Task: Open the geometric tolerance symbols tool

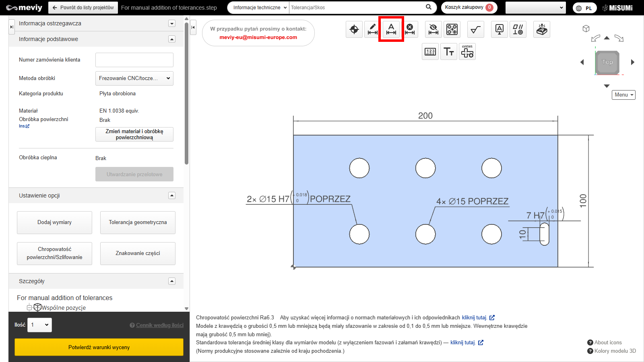Action: [518, 29]
